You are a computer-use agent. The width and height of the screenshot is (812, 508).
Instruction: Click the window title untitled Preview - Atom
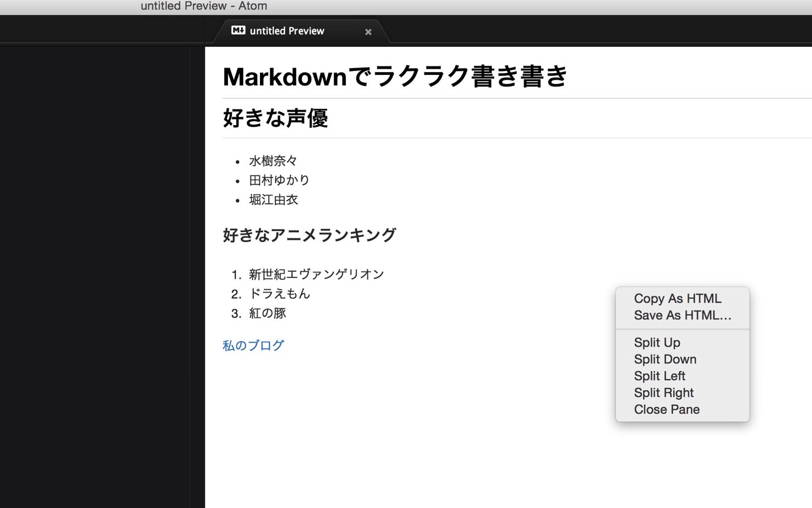point(204,6)
